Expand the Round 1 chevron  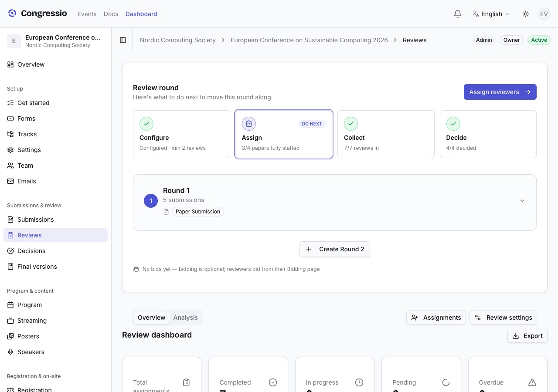coord(522,201)
